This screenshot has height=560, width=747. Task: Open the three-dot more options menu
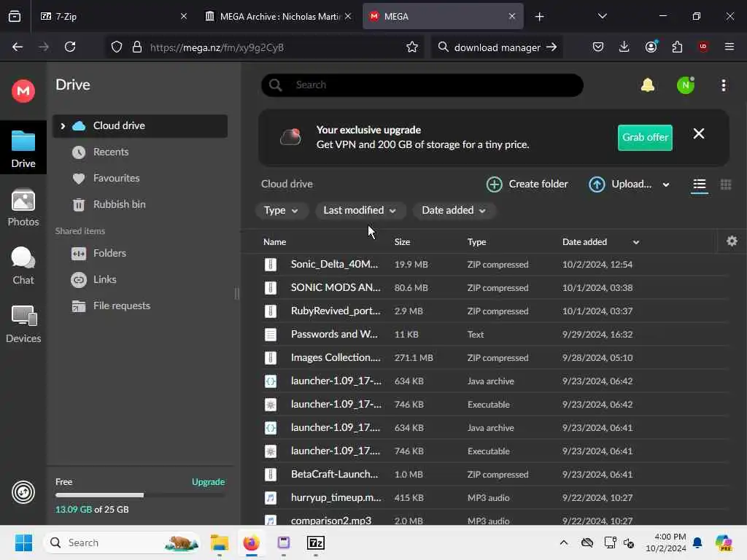[723, 85]
